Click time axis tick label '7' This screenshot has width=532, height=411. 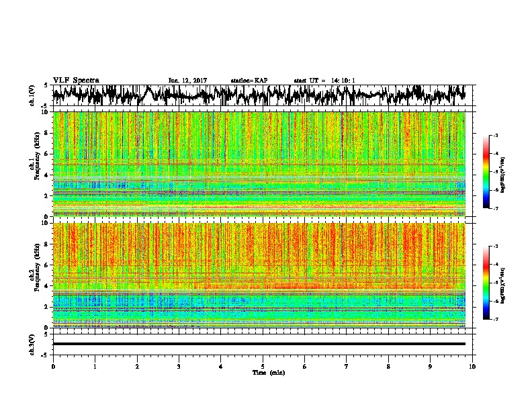point(347,366)
